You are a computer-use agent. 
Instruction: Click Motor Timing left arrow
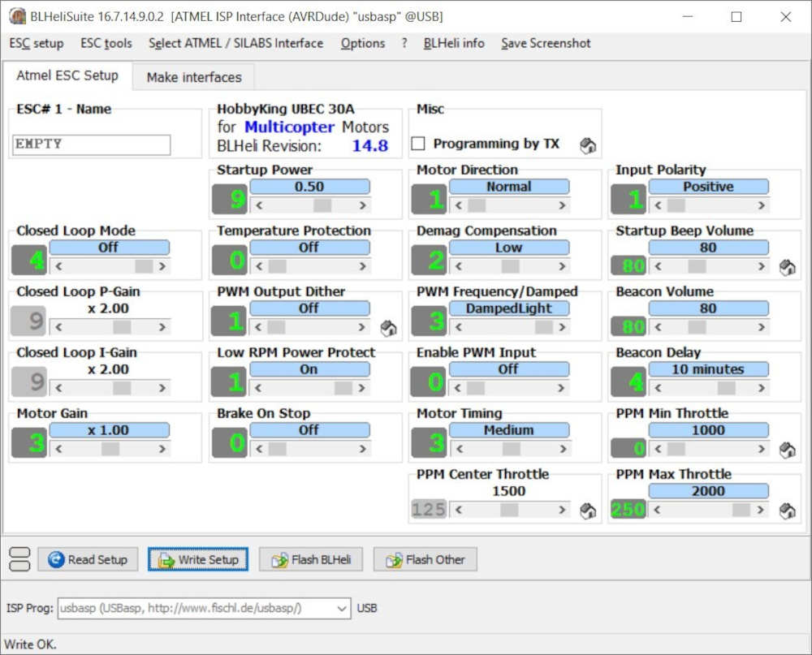tap(460, 449)
